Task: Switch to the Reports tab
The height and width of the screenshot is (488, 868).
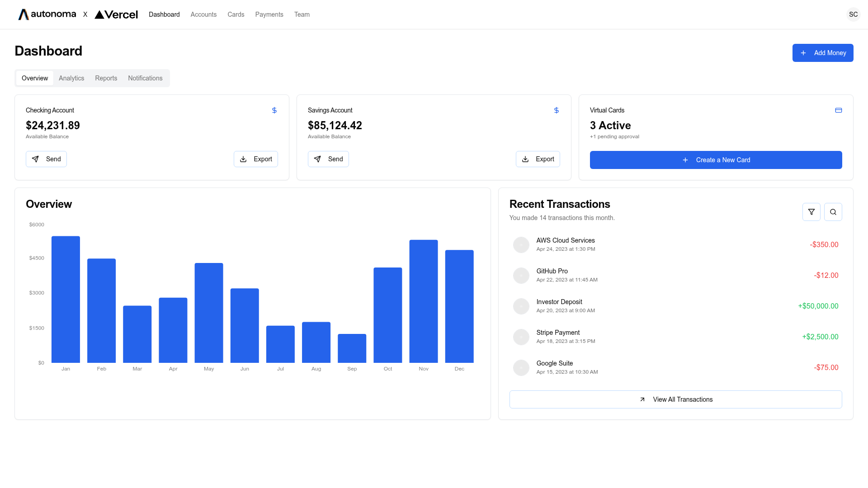Action: tap(106, 78)
